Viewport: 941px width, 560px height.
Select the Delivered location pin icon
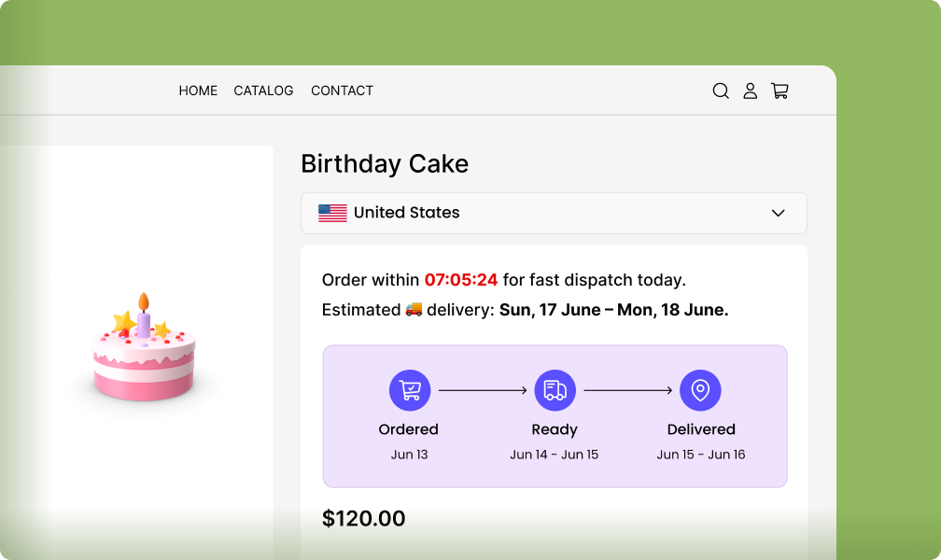(x=701, y=389)
